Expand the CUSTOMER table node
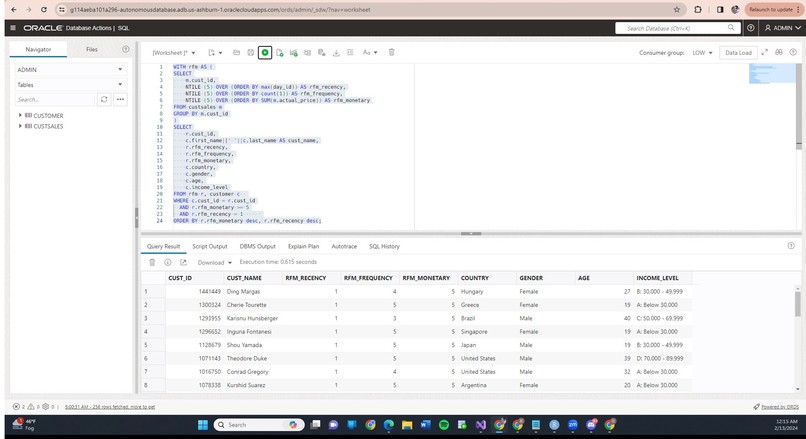The height and width of the screenshot is (439, 806). pyautogui.click(x=20, y=115)
